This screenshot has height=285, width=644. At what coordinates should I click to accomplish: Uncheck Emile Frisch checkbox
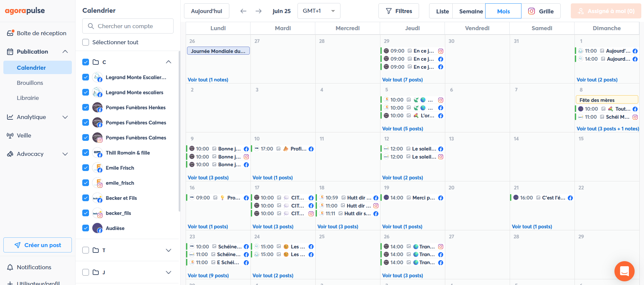(x=86, y=168)
